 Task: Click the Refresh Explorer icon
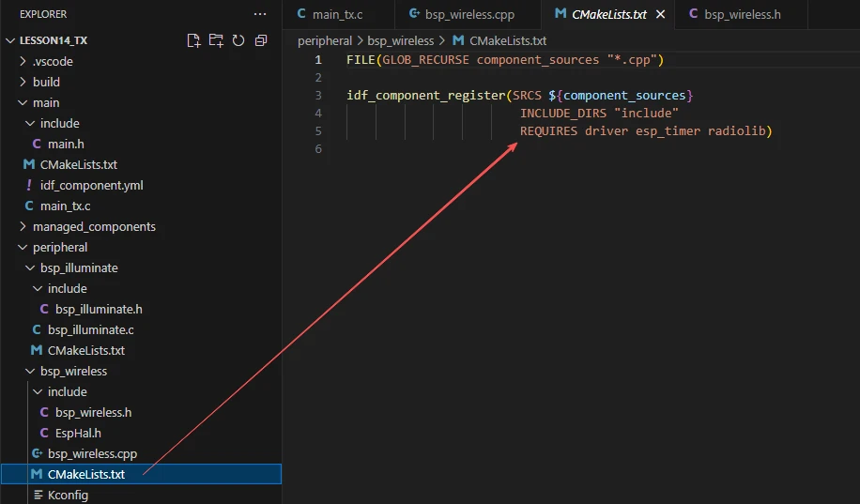point(238,40)
